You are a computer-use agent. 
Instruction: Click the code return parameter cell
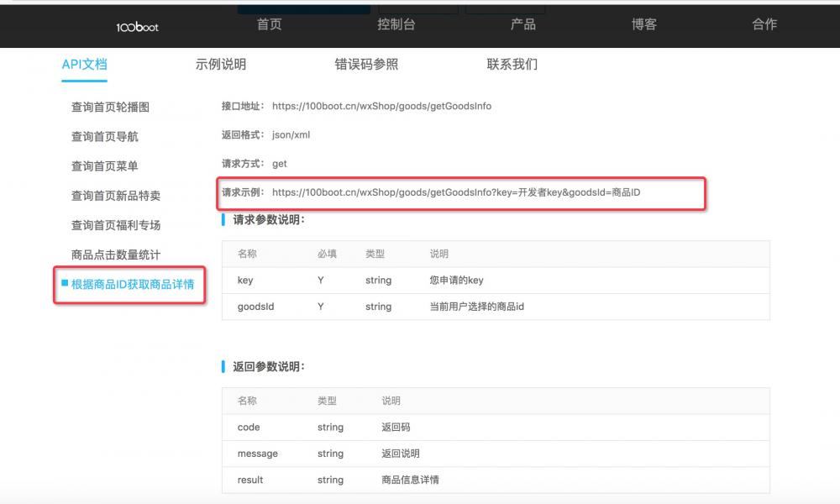249,428
